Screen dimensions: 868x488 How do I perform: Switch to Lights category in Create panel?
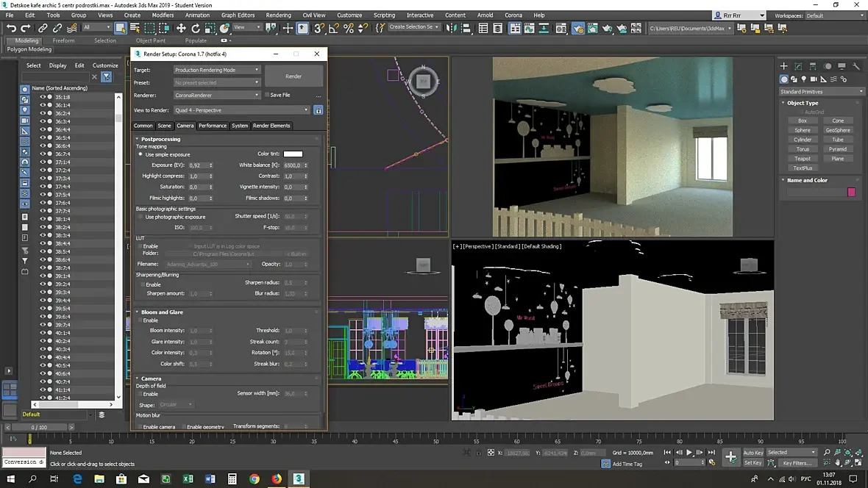click(x=804, y=79)
